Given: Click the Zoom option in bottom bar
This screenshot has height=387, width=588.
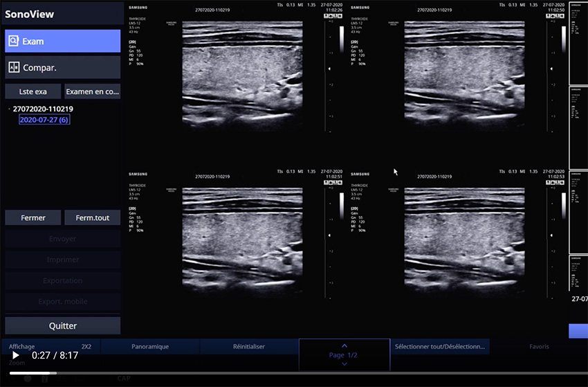Looking at the screenshot, I should tap(17, 363).
